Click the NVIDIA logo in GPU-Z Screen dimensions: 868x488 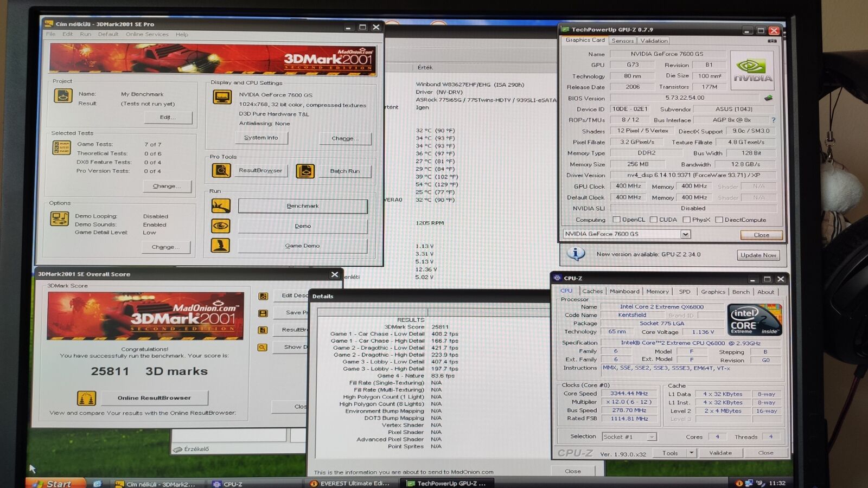tap(752, 70)
